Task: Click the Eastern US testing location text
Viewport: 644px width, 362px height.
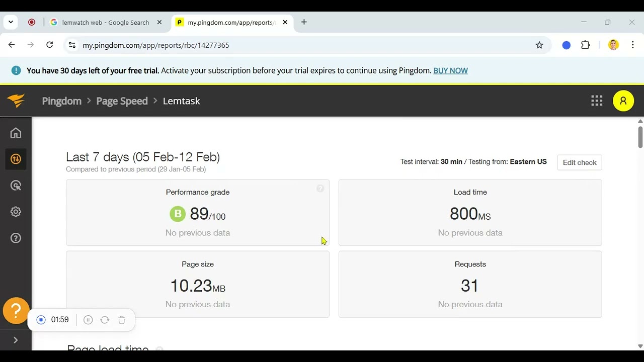Action: click(528, 162)
